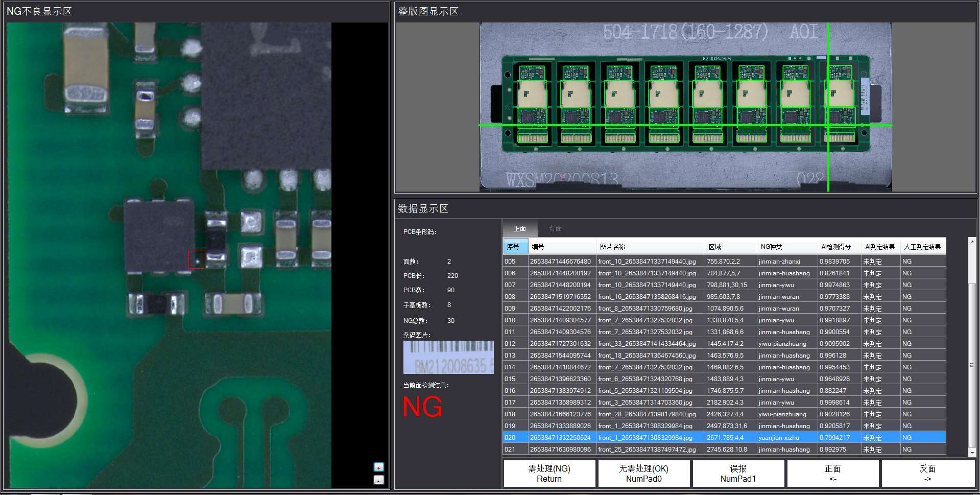This screenshot has height=495, width=980.
Task: Click the barcode image thumbnail
Action: (x=448, y=357)
